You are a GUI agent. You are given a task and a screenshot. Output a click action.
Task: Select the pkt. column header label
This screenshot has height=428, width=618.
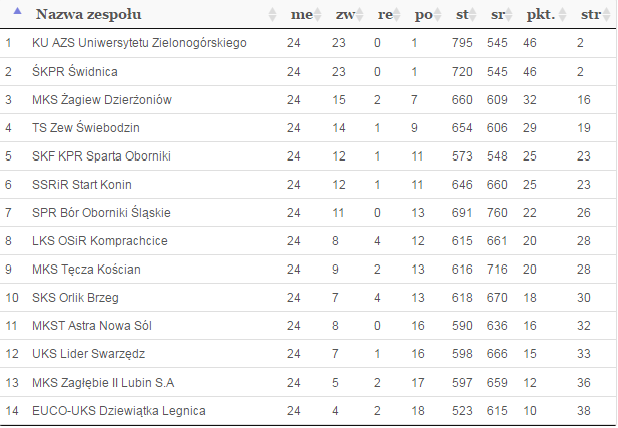pos(541,15)
